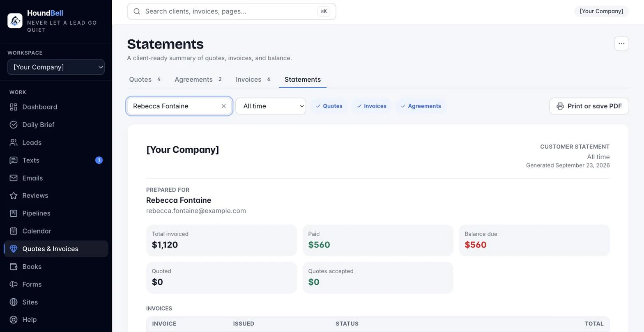Open the Books section
The image size is (644, 332).
[56, 267]
